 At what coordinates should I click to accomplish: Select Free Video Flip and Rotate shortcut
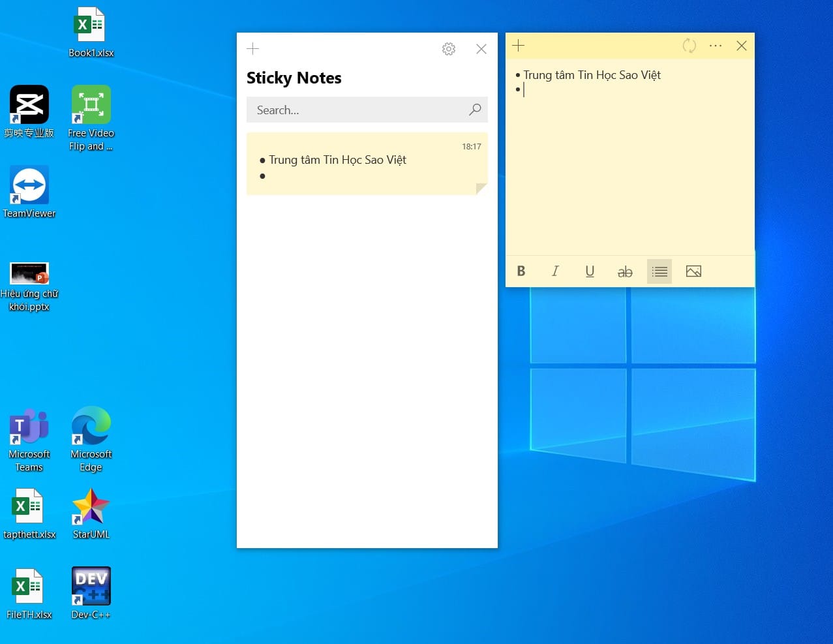91,118
